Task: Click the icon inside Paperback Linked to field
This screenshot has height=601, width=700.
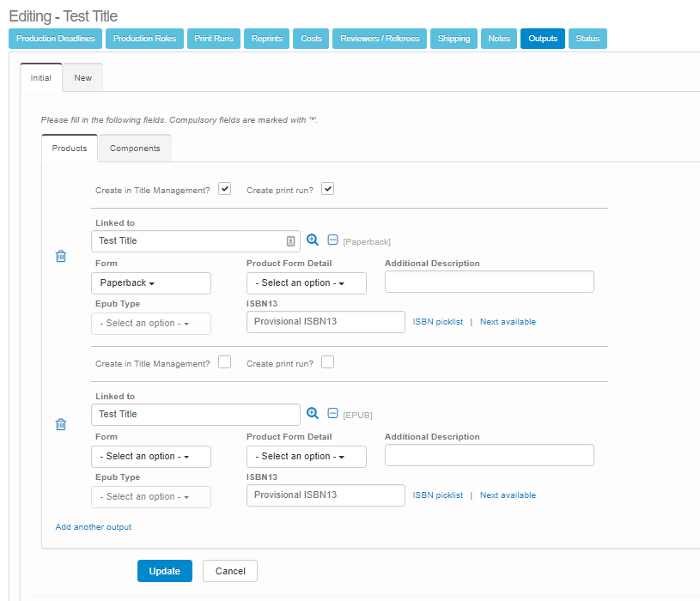Action: tap(290, 241)
